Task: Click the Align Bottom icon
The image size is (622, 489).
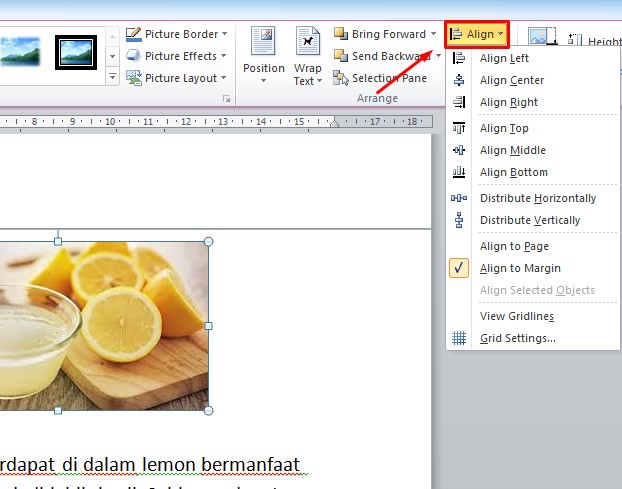Action: 459,172
